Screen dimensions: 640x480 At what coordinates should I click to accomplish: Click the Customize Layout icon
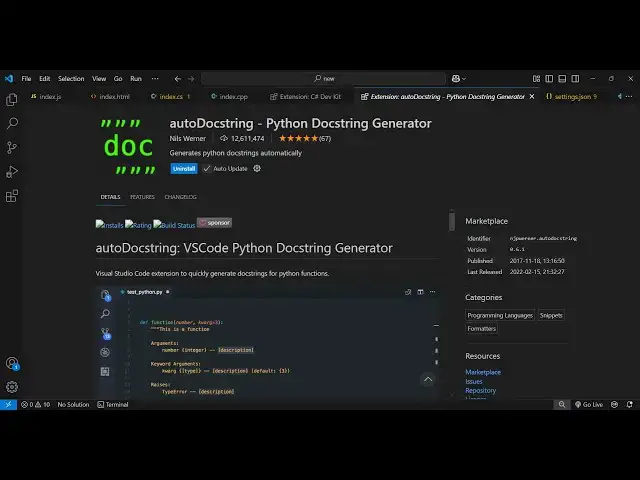[536, 78]
